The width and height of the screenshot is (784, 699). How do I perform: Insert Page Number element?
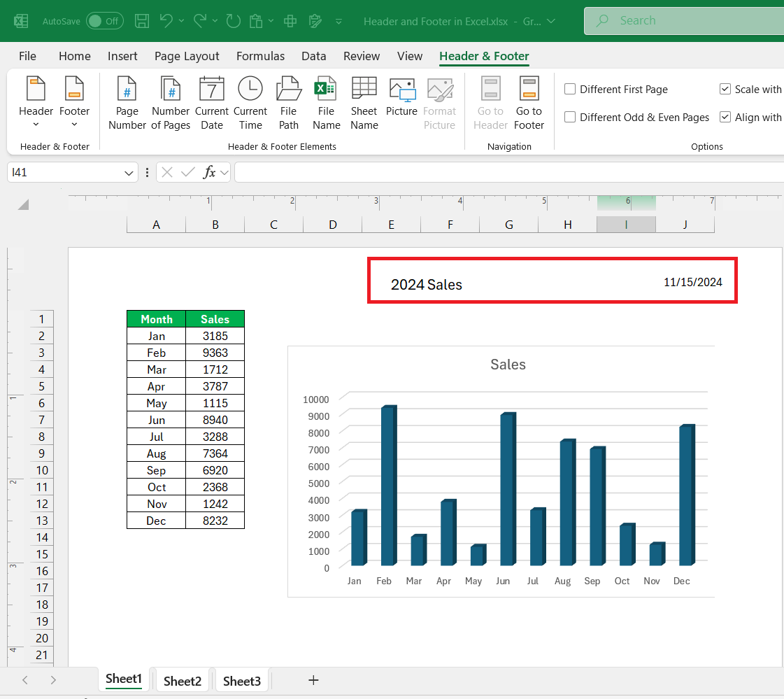tap(127, 103)
